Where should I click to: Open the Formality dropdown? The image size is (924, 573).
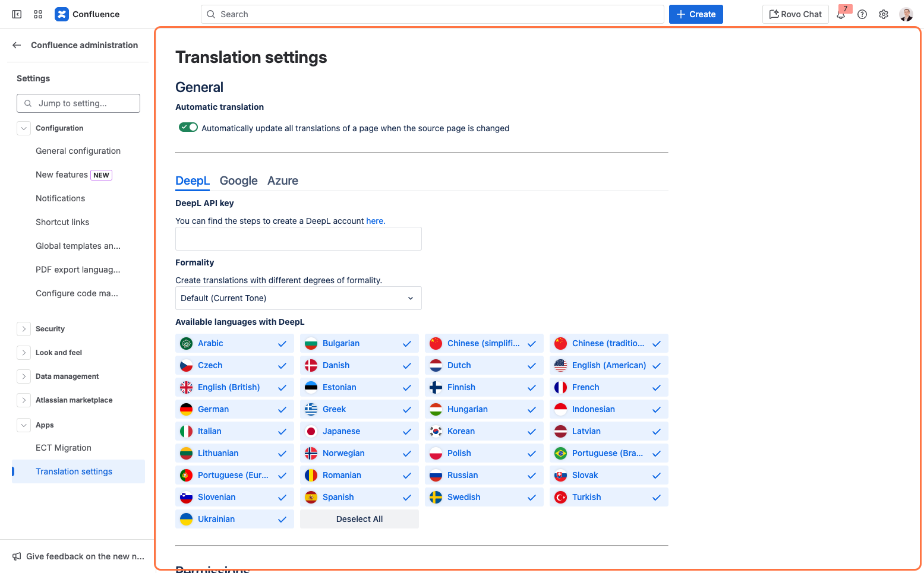tap(298, 298)
